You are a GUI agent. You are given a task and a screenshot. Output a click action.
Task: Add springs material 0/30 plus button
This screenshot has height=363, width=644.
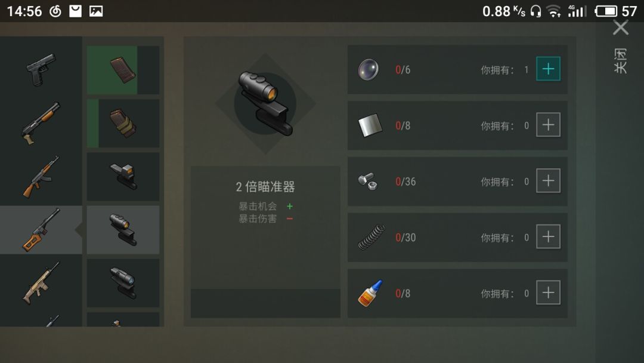[x=549, y=236]
